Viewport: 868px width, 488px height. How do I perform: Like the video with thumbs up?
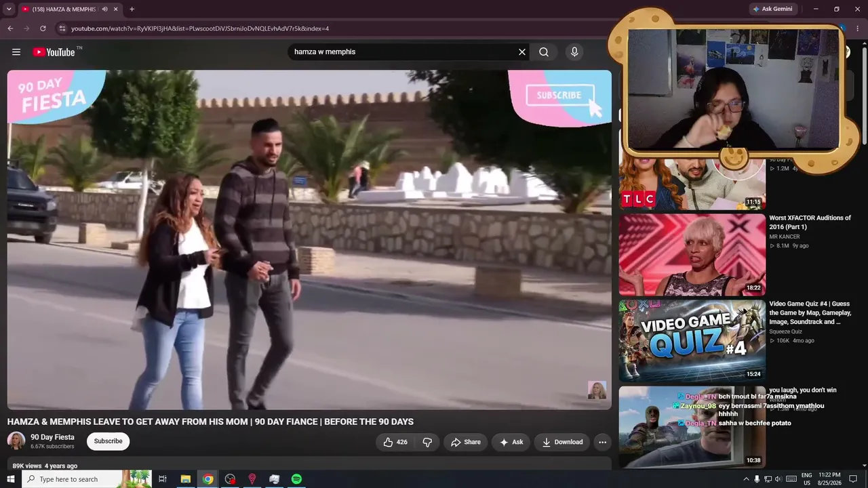point(395,442)
